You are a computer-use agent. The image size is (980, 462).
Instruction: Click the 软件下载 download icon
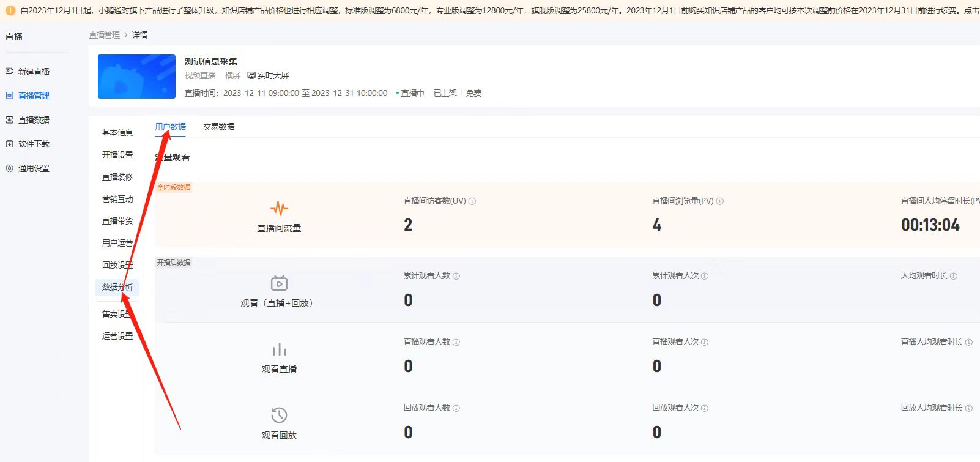pyautogui.click(x=9, y=144)
